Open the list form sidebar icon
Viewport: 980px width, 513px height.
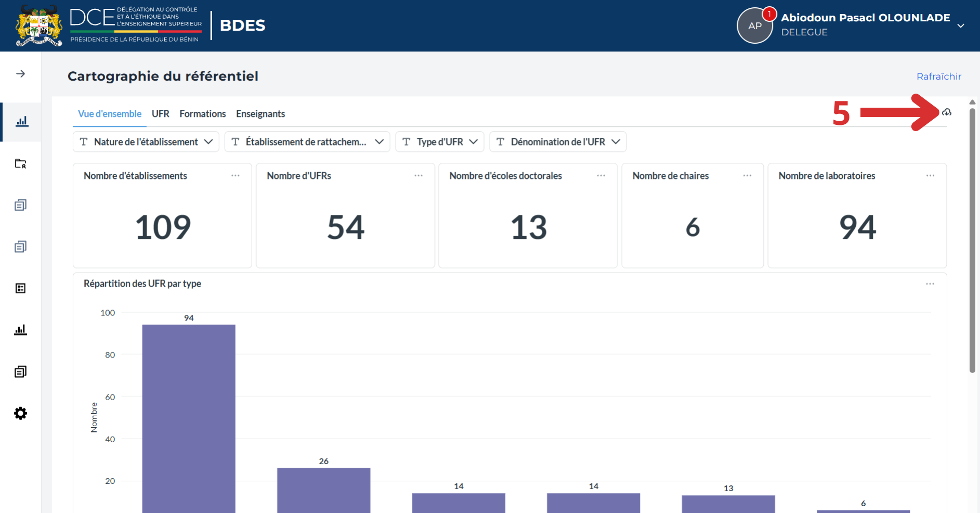20,288
